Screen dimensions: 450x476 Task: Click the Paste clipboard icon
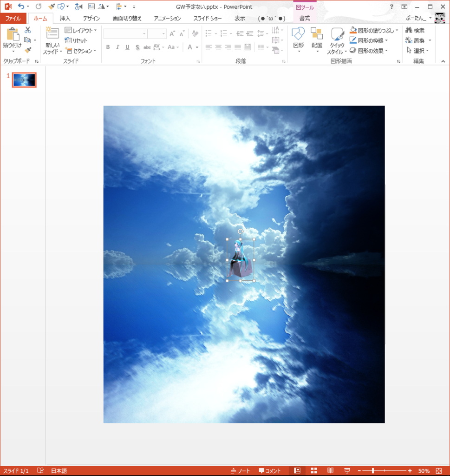point(13,34)
